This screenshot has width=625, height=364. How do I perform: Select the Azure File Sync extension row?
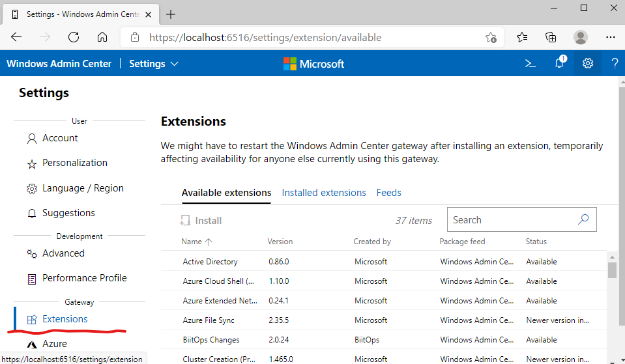[383, 320]
